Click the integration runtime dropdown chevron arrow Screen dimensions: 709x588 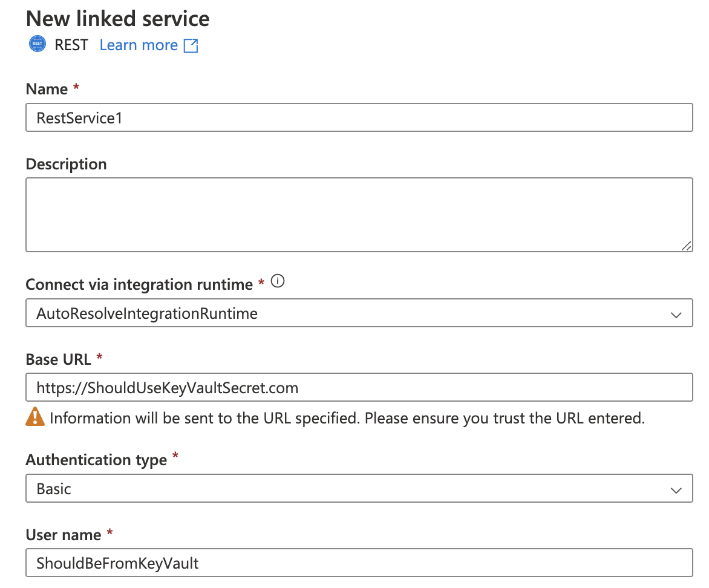coord(676,315)
